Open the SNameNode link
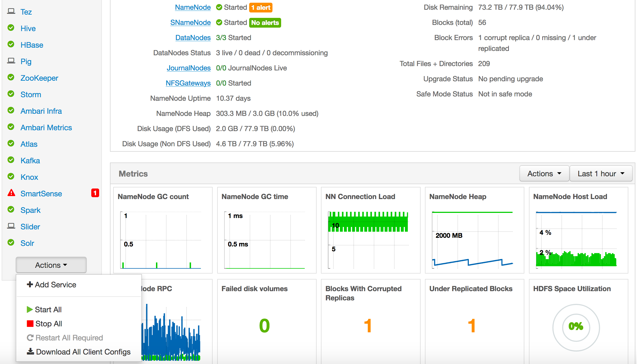 tap(190, 22)
